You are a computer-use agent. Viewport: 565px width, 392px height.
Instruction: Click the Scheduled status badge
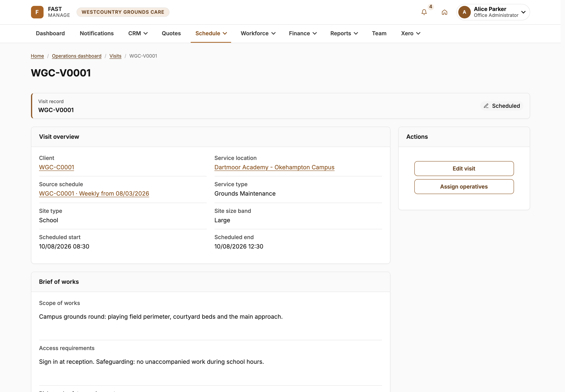[502, 106]
